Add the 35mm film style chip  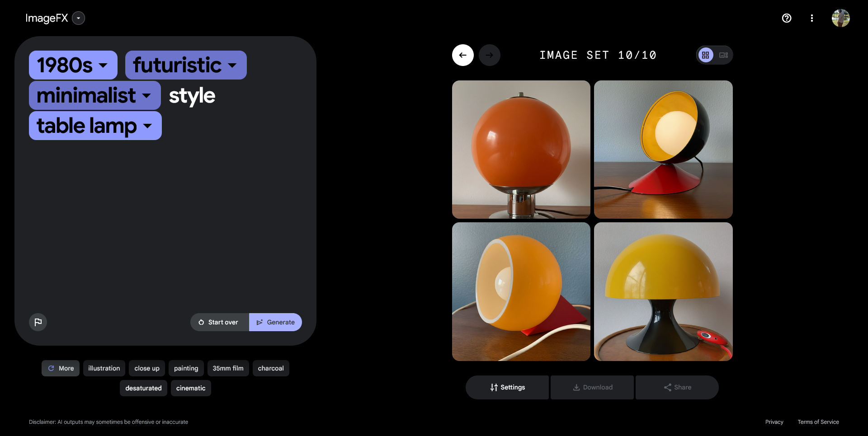[228, 368]
